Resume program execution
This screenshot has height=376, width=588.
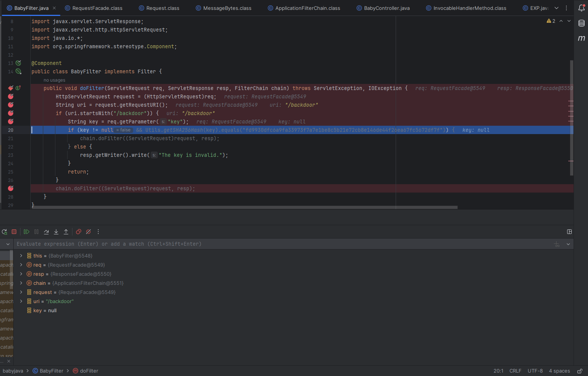click(x=27, y=232)
